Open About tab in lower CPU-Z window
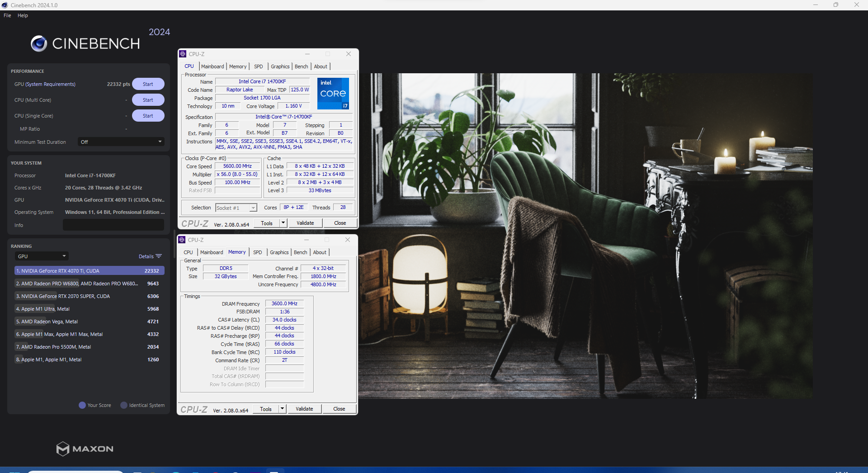Screen dimensions: 868x473 coord(320,252)
